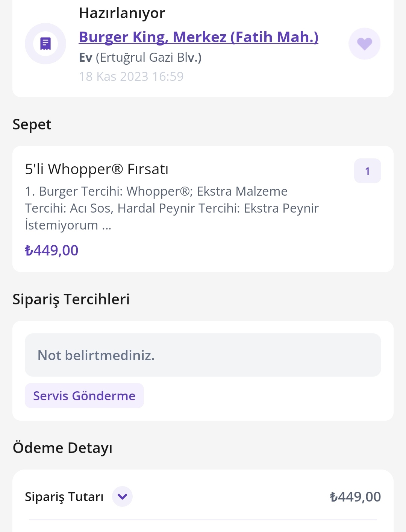This screenshot has width=406, height=532.
Task: Click the ₺449,00 item price
Action: (52, 250)
